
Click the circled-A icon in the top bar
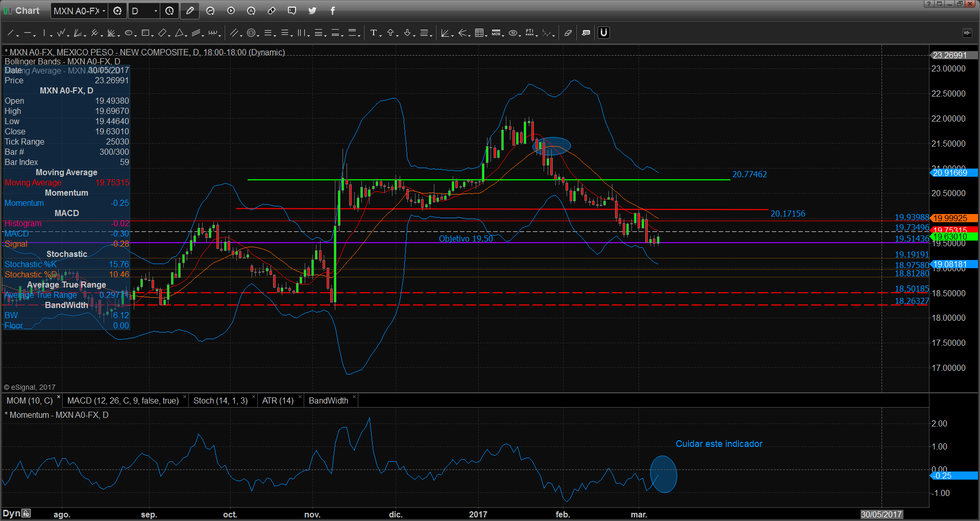pyautogui.click(x=251, y=11)
